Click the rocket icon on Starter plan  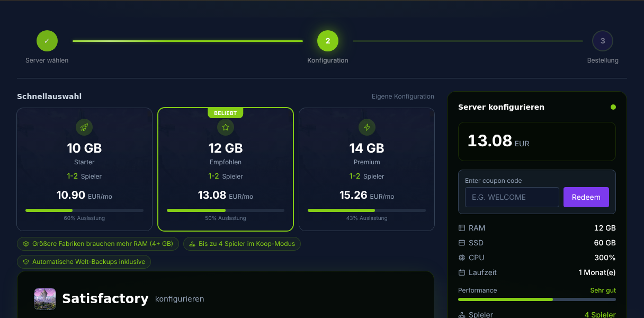[84, 127]
